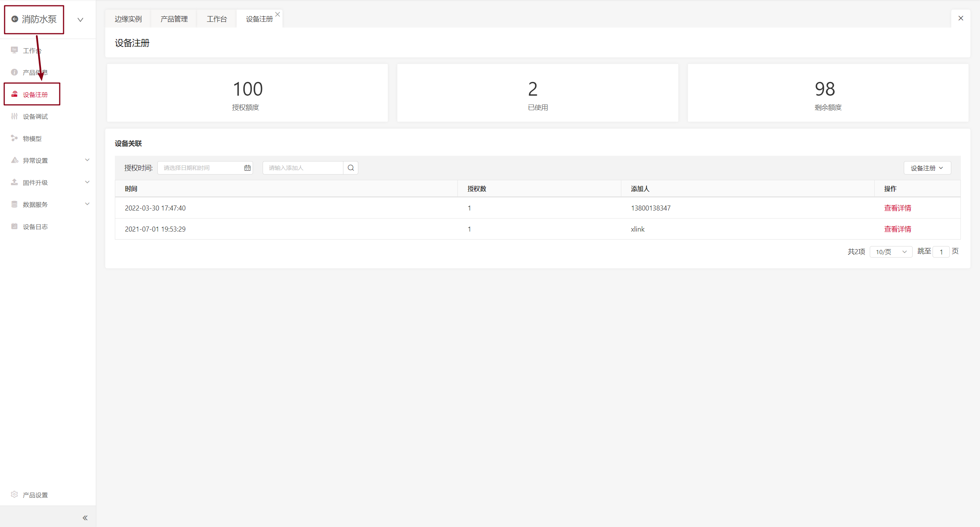
Task: Click the search magnifier icon
Action: [x=351, y=168]
